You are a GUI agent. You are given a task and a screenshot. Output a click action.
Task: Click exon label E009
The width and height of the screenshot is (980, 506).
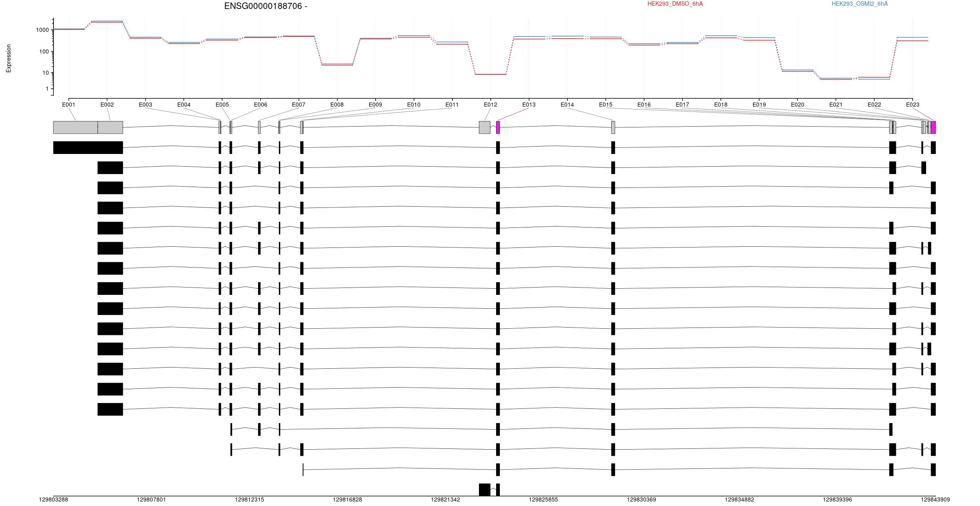[x=375, y=105]
